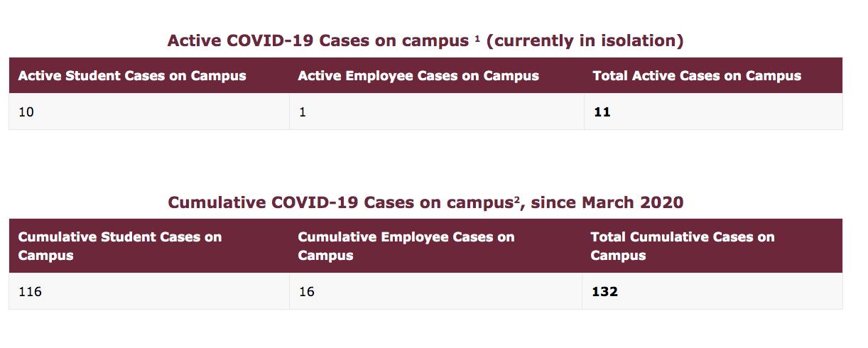Select the active student cases value 10
Viewport: 868px width, 348px height.
click(x=26, y=112)
